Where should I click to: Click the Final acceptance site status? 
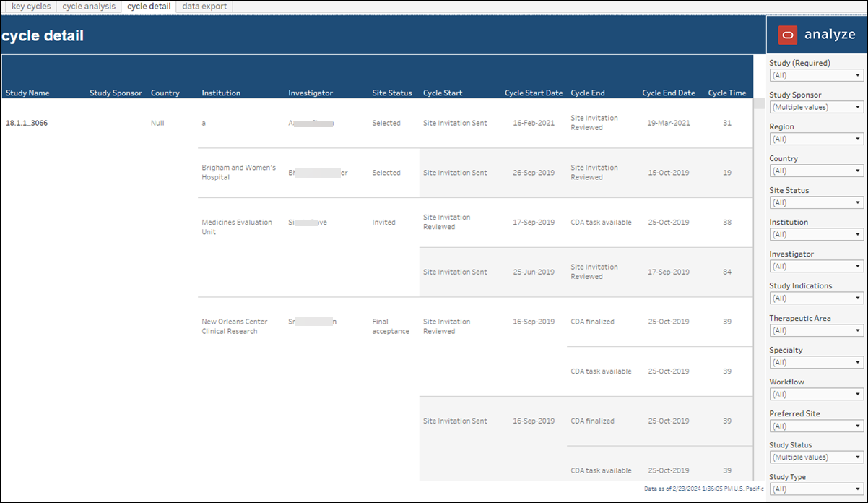(x=391, y=327)
